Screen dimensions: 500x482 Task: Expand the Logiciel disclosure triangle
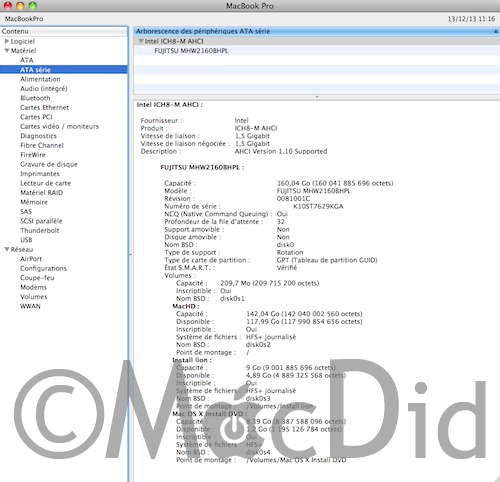point(7,41)
